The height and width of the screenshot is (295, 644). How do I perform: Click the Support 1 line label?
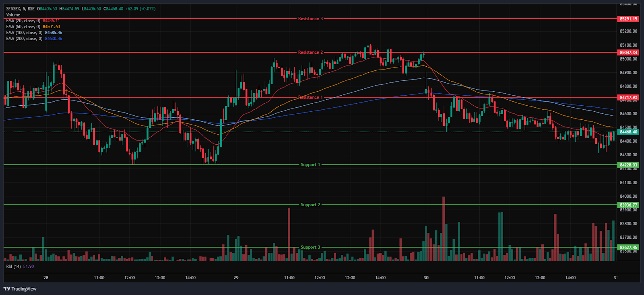point(310,165)
